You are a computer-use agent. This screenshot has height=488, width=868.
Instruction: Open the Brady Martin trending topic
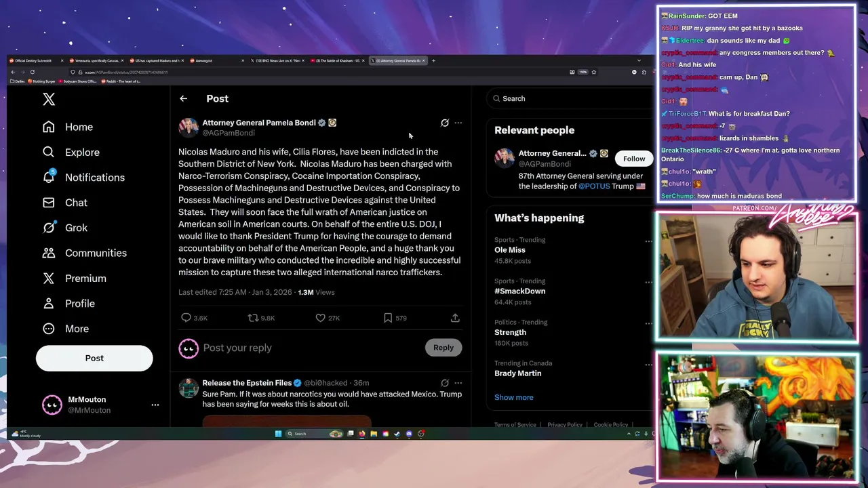(518, 373)
